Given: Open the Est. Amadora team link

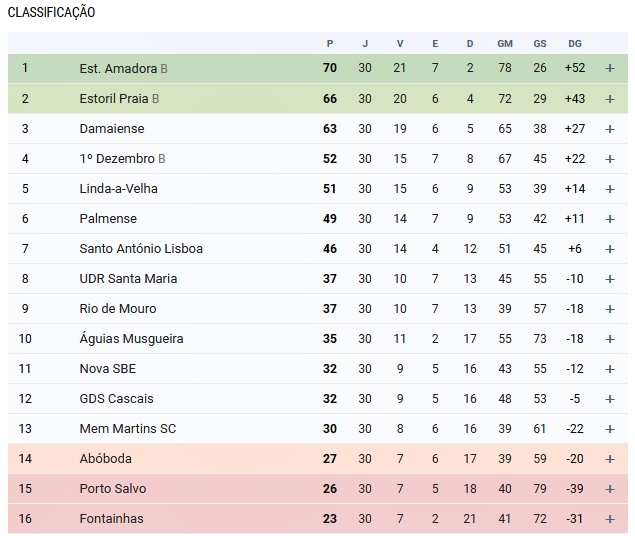Looking at the screenshot, I should [118, 69].
